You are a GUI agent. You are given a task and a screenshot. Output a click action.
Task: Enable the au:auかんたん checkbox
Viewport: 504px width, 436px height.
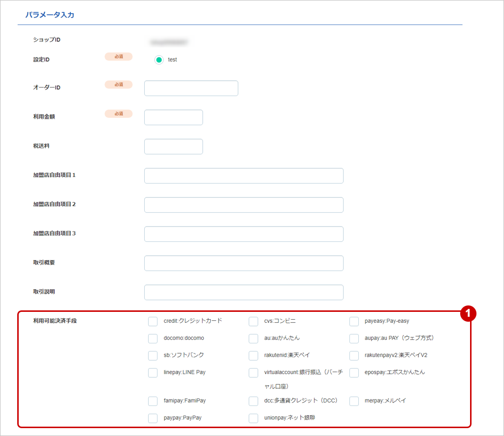pyautogui.click(x=253, y=338)
